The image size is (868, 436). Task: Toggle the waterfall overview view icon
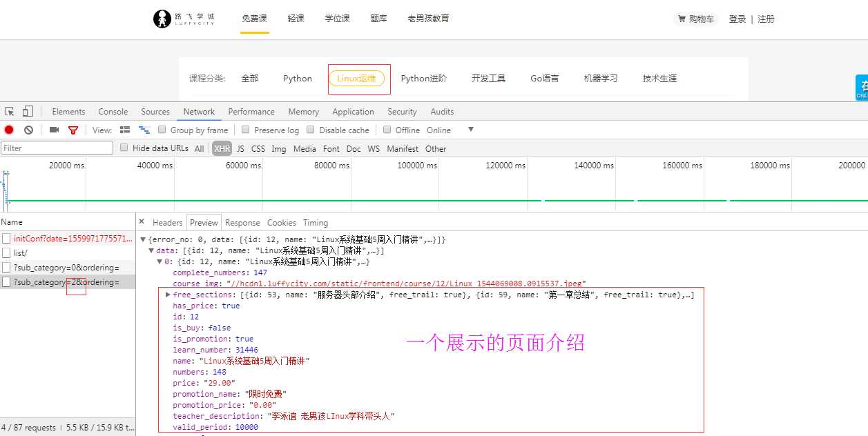click(144, 130)
